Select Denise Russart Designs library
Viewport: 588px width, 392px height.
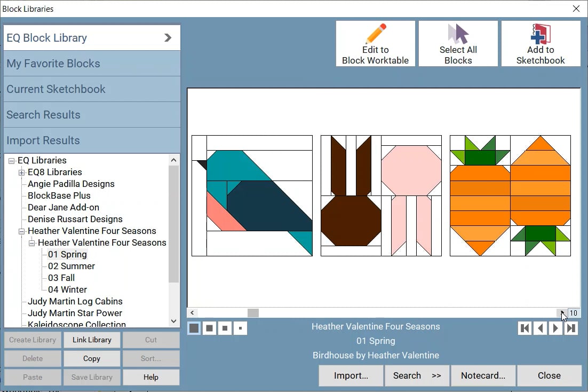[75, 219]
